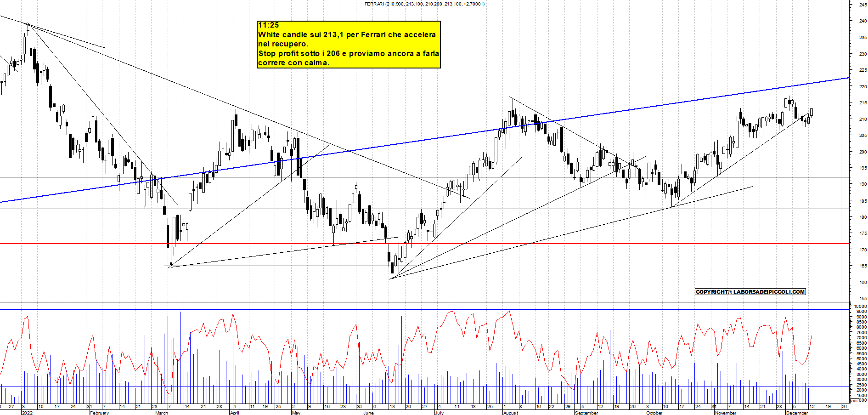
Task: Click the 245 price label on the right axis
Action: tap(863, 5)
